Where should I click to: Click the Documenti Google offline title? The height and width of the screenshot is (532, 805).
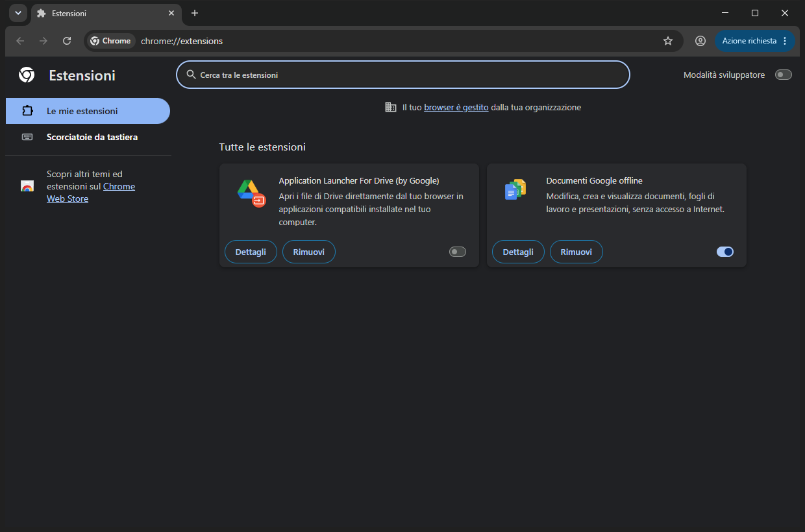tap(595, 180)
